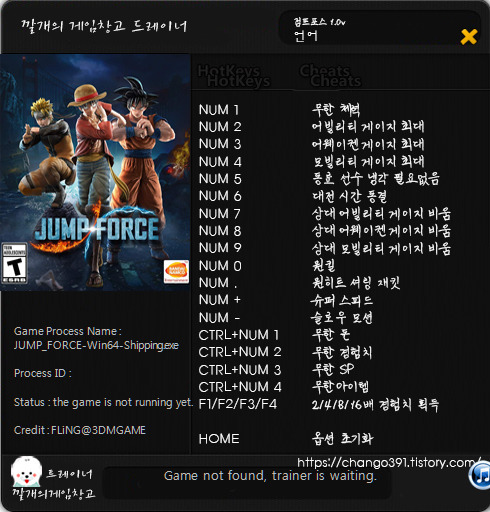
Task: Click the NUM - hotkey label
Action: tap(219, 318)
